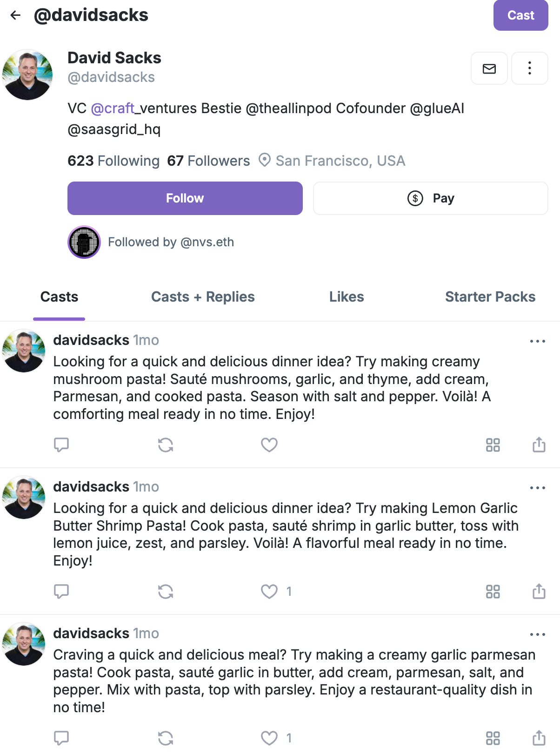560x755 pixels.
Task: Recast the Lemon Garlic Butter Shrimp cast
Action: pos(166,592)
